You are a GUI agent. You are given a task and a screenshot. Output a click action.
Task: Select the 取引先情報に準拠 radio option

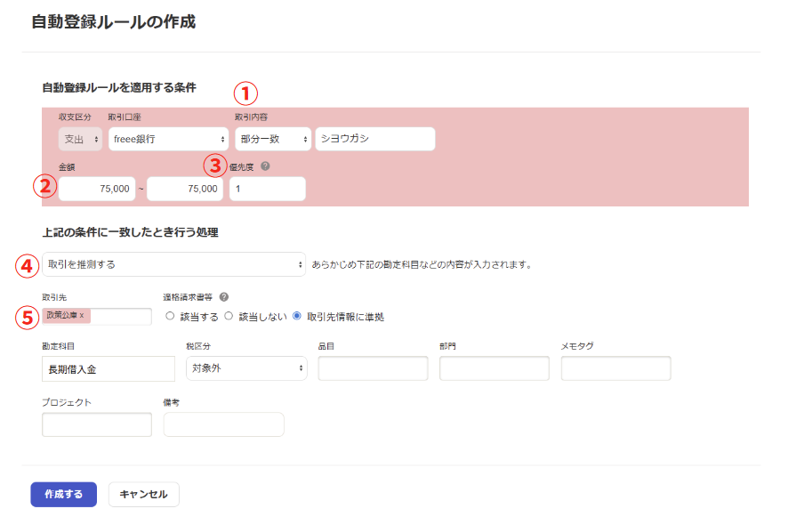[297, 317]
